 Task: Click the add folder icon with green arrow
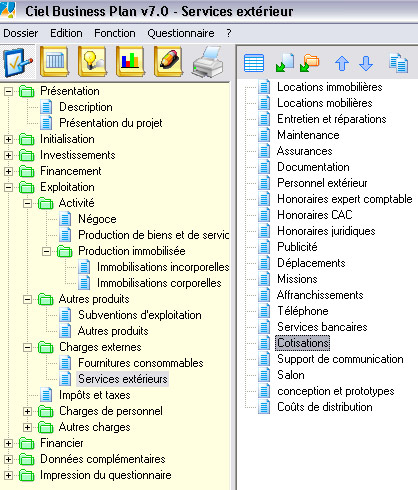click(309, 63)
